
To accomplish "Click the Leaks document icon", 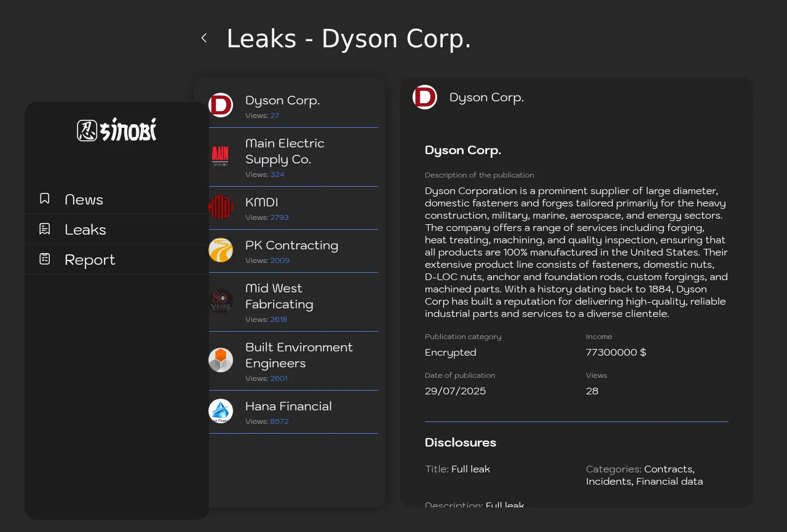I will pyautogui.click(x=45, y=229).
